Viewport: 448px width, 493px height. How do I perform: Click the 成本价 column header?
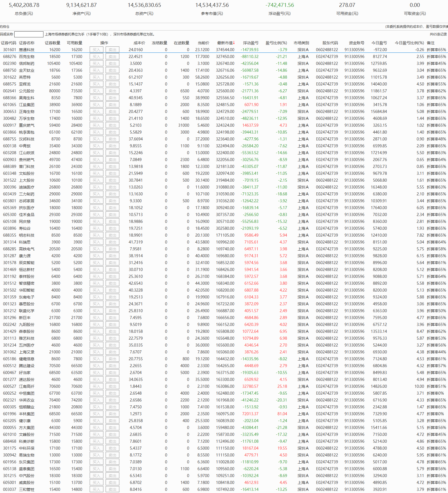139,43
